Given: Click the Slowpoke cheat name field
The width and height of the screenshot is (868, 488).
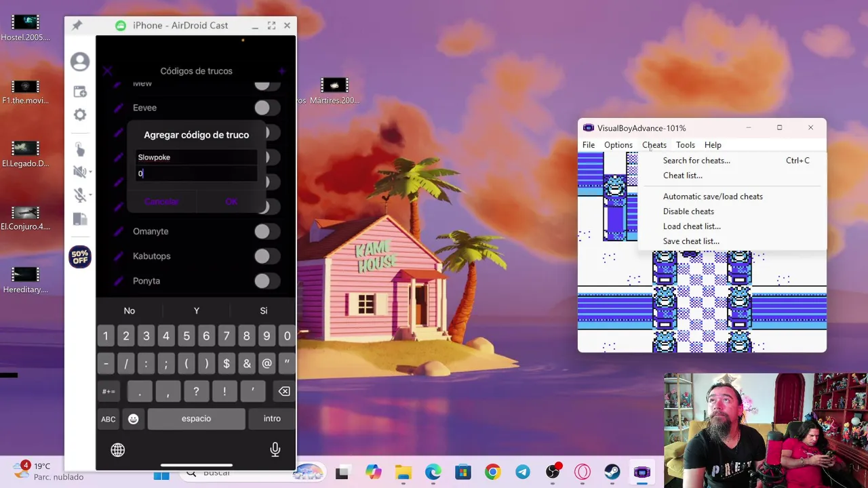Looking at the screenshot, I should [x=196, y=157].
